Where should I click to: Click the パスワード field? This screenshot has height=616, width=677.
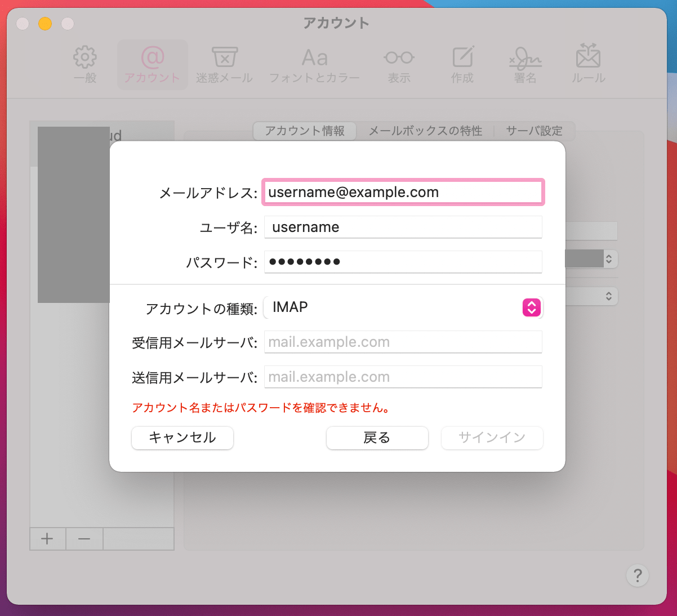(x=403, y=262)
